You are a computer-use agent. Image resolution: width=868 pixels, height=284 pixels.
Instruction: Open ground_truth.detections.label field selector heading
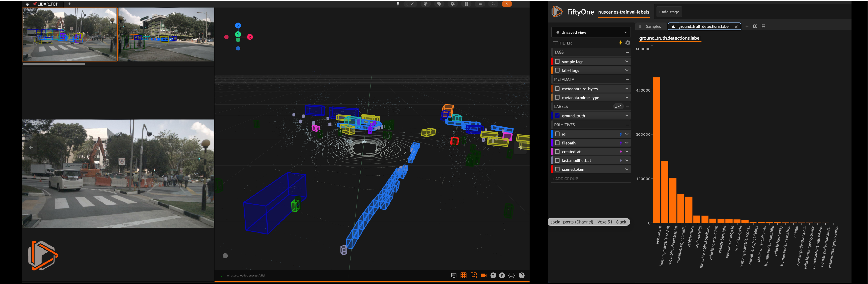click(x=670, y=38)
